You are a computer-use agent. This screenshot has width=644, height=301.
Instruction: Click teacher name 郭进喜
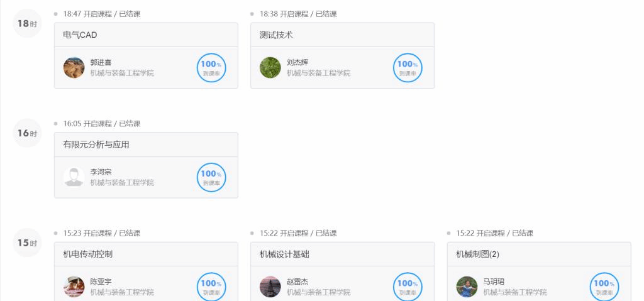pos(102,62)
